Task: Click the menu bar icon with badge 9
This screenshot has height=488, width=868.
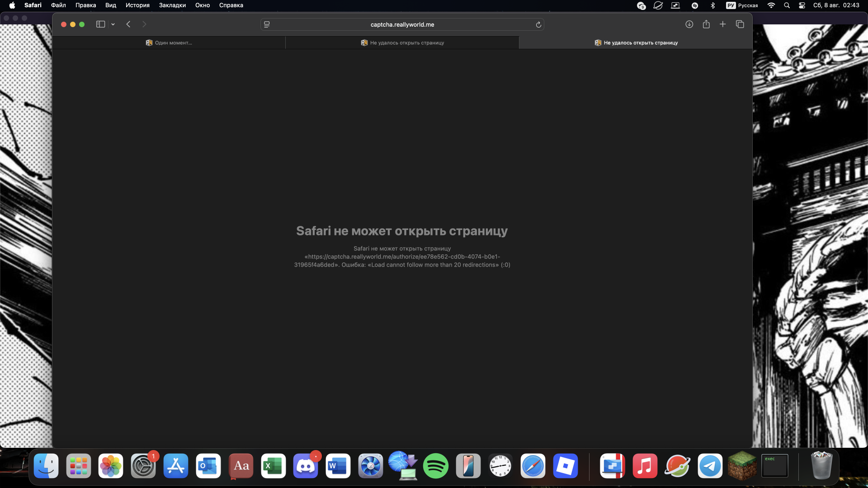Action: point(641,5)
